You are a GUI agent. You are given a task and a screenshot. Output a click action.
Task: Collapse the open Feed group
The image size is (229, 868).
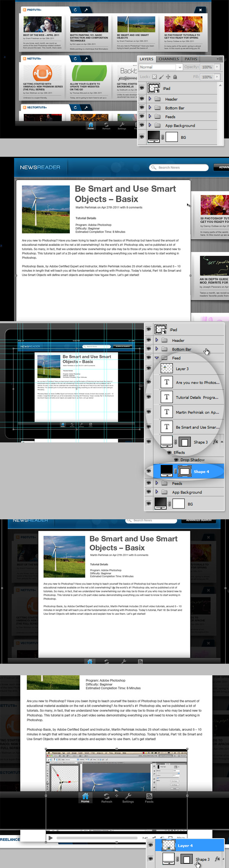coord(156,358)
